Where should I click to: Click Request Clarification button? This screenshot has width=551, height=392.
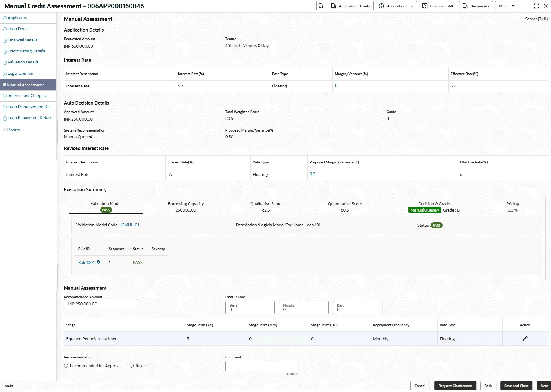coord(455,386)
